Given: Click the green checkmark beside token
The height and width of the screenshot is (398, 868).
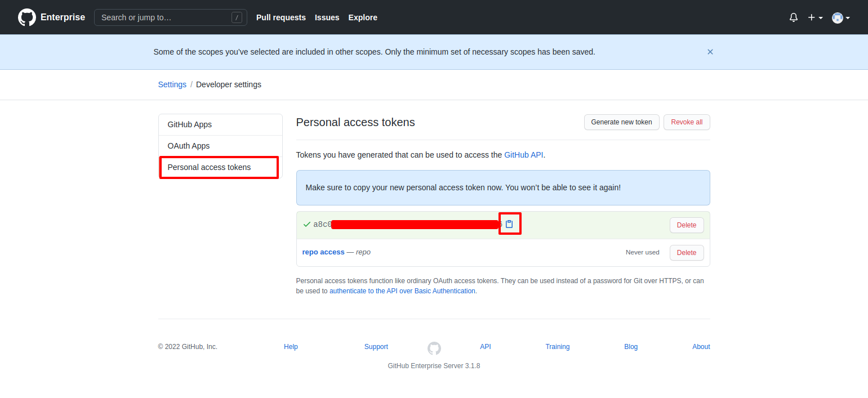Looking at the screenshot, I should (x=307, y=224).
